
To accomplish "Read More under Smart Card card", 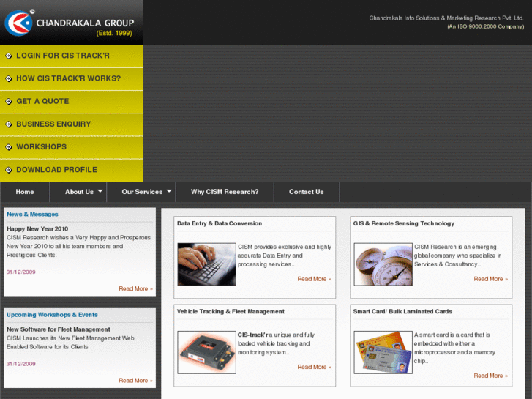I will 490,376.
